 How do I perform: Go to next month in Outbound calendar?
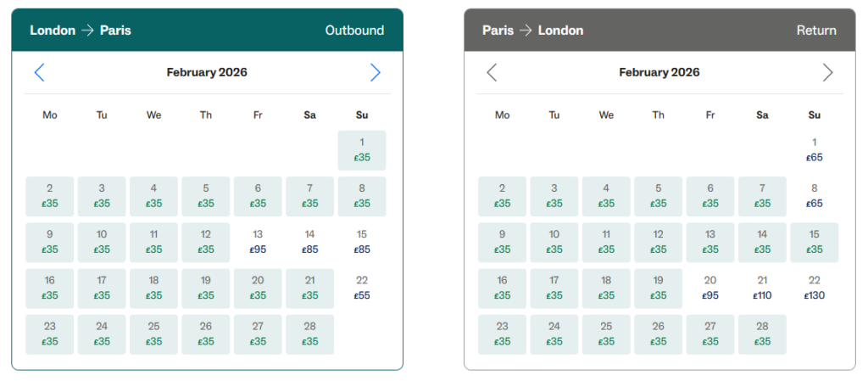(x=376, y=73)
